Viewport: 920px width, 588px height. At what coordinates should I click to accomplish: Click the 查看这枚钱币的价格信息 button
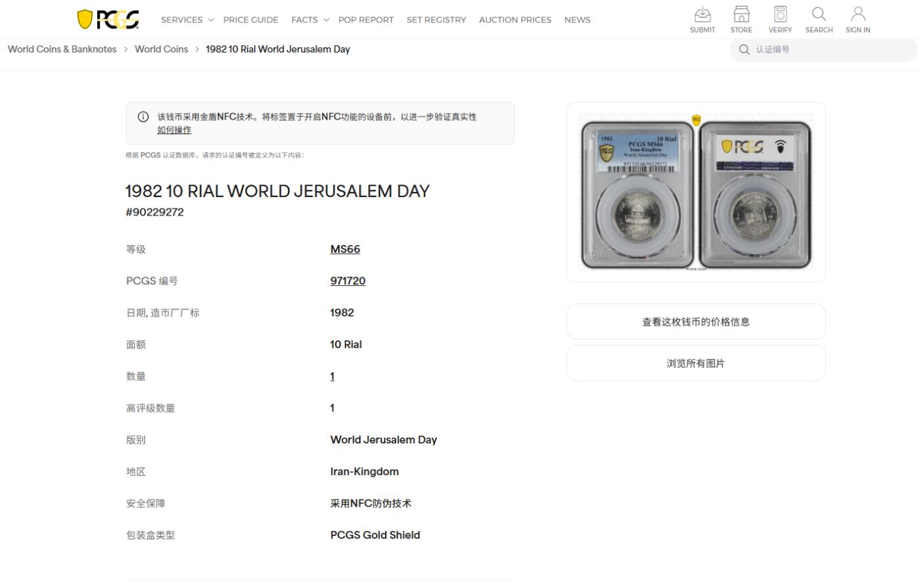(x=696, y=321)
